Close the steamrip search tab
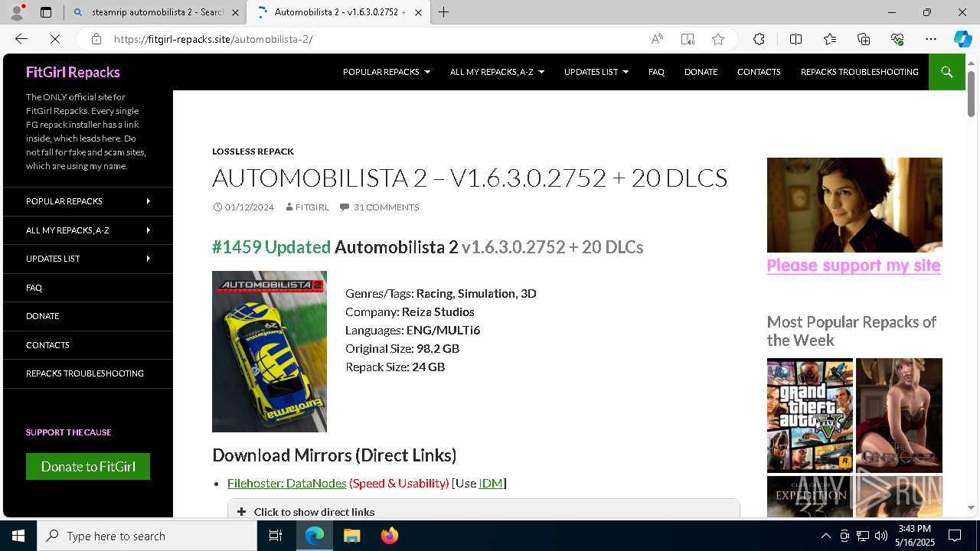Screen dimensions: 980x551 point(235,12)
